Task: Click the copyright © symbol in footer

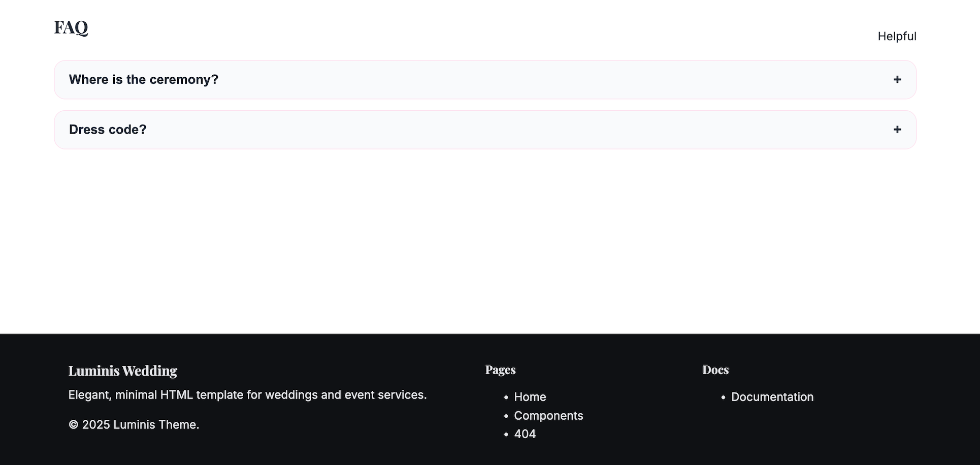Action: pyautogui.click(x=74, y=425)
